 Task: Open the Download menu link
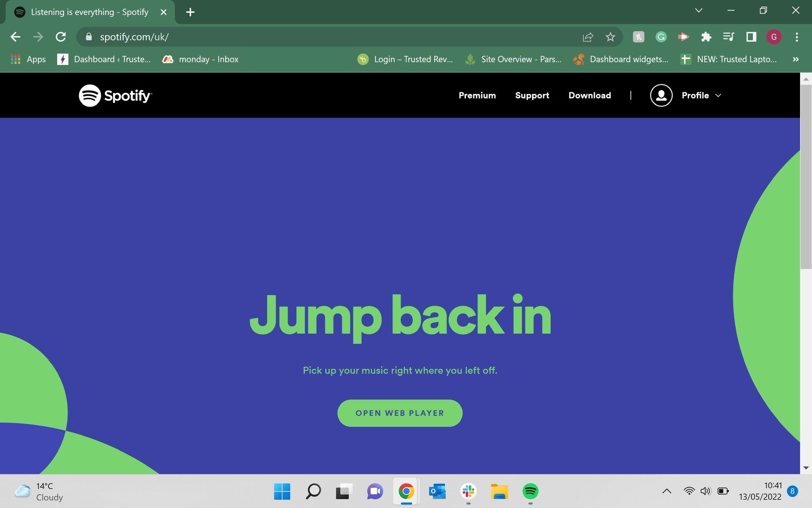pyautogui.click(x=590, y=95)
